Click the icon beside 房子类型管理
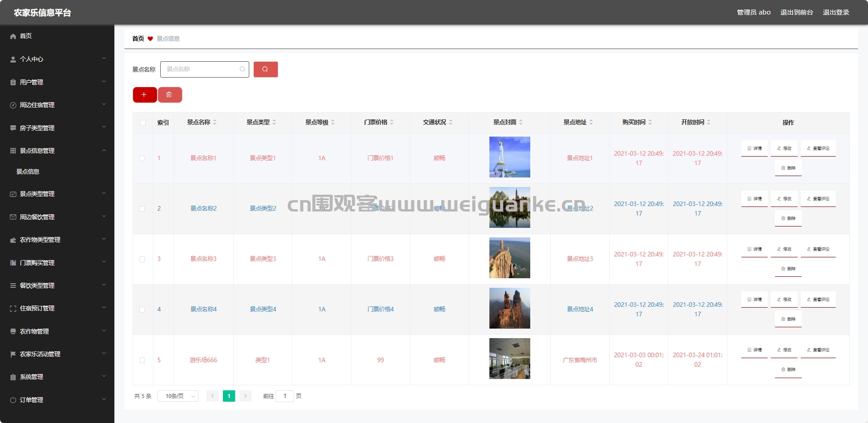Viewport: 868px width, 423px height. (x=13, y=128)
